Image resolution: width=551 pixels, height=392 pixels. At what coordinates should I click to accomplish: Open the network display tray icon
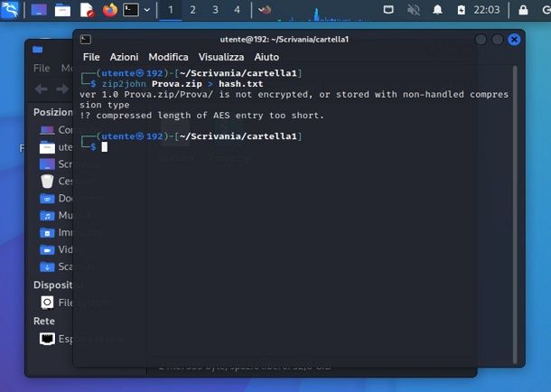click(388, 10)
